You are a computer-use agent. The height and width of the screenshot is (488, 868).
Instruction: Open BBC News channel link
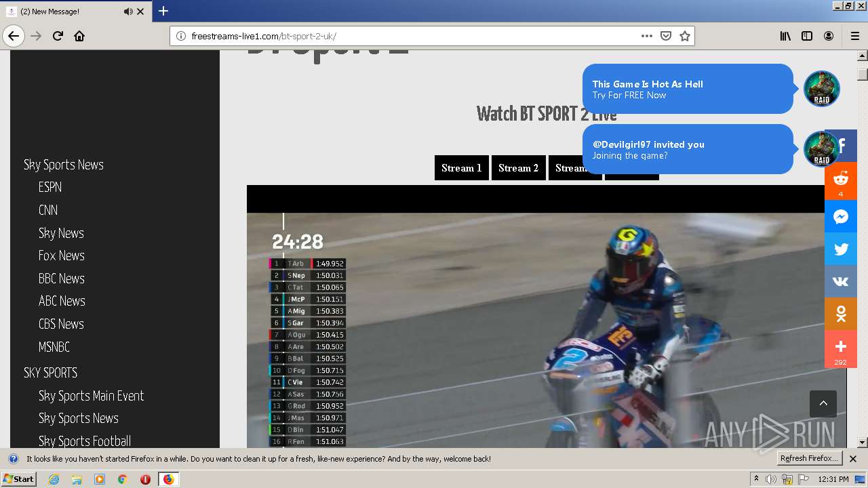(62, 279)
